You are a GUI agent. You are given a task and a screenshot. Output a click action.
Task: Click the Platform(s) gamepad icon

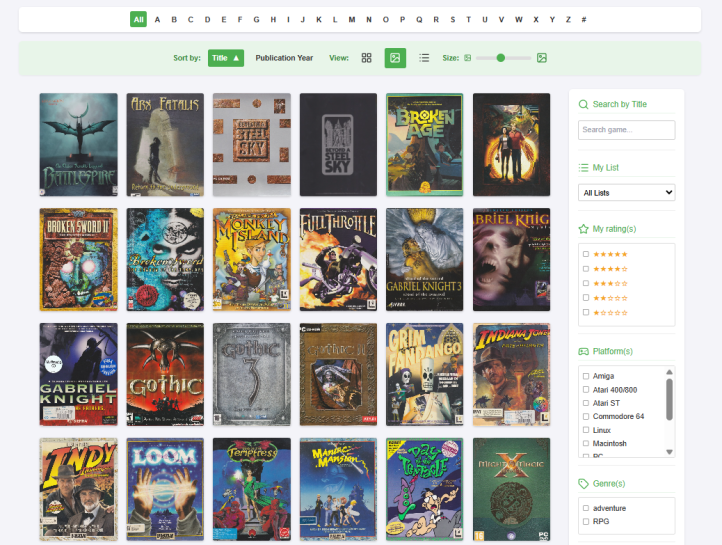click(584, 351)
